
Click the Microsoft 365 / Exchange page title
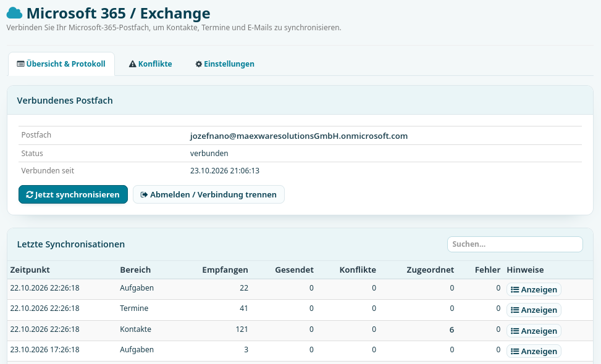coord(119,13)
